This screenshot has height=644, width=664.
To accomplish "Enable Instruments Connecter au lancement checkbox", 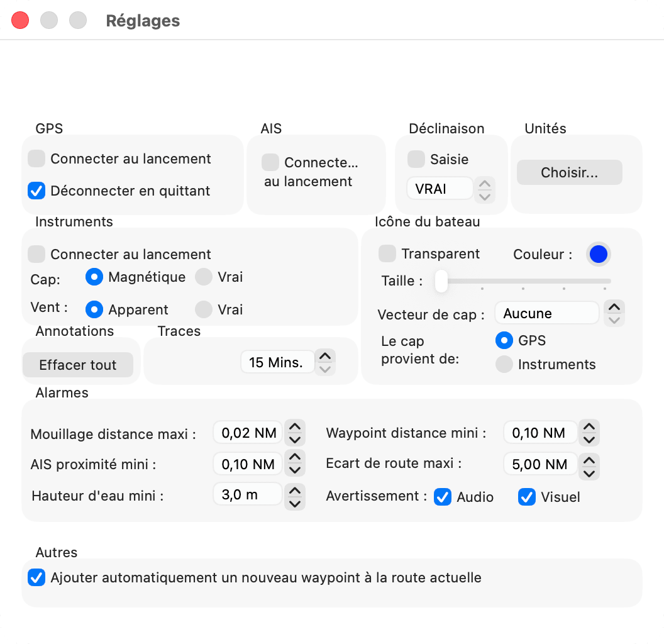I will click(x=36, y=254).
